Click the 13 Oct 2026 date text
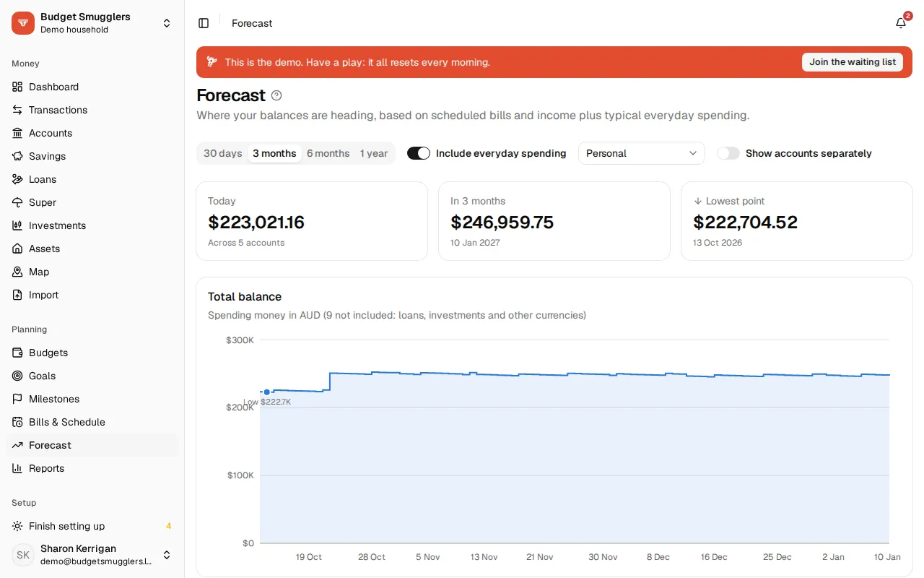Screen dimensions: 924x578 coord(718,243)
